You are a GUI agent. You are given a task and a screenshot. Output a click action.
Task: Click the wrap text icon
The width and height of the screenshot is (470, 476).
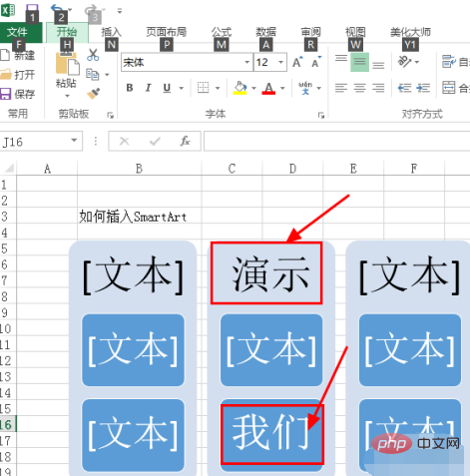pyautogui.click(x=449, y=62)
